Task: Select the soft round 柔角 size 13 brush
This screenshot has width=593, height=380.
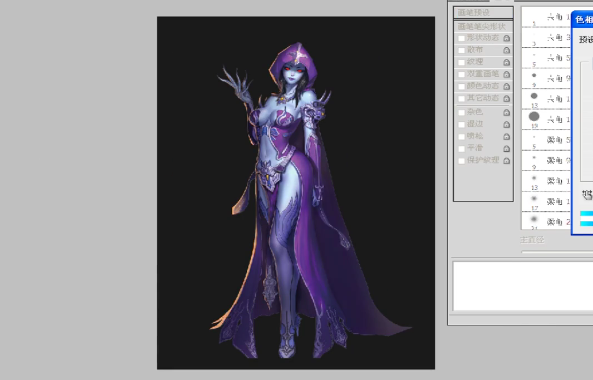Action: (546, 181)
